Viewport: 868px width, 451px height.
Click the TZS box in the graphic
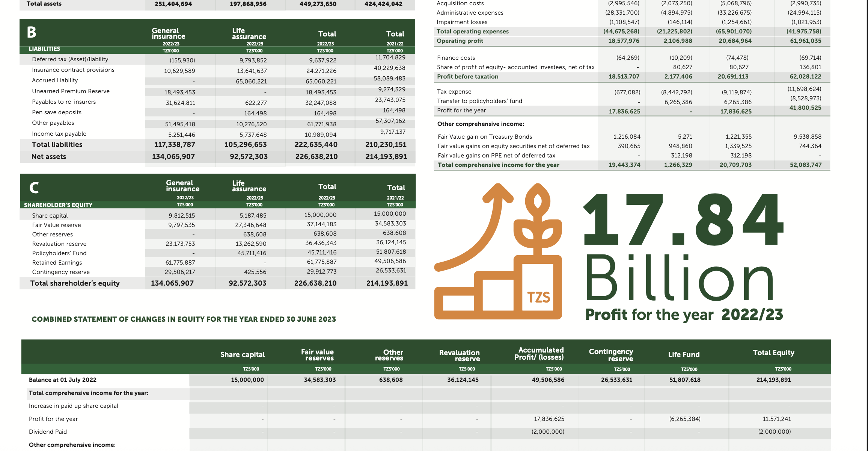538,297
